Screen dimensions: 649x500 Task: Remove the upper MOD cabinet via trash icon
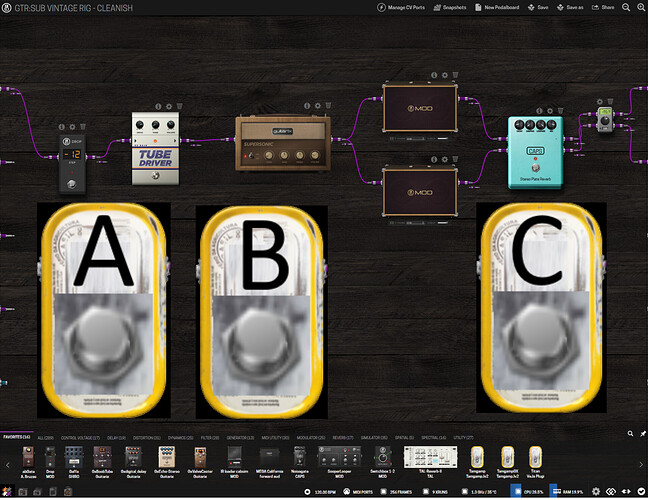coord(455,75)
